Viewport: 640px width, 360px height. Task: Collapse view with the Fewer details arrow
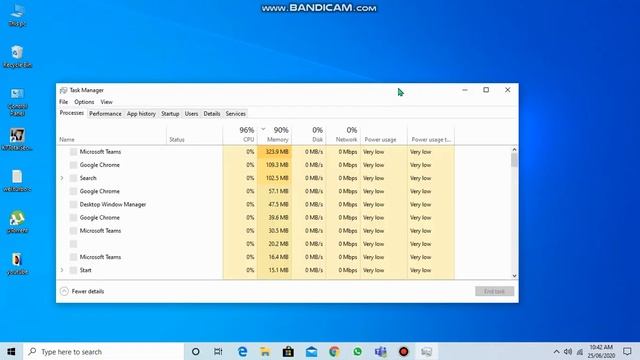tap(64, 291)
